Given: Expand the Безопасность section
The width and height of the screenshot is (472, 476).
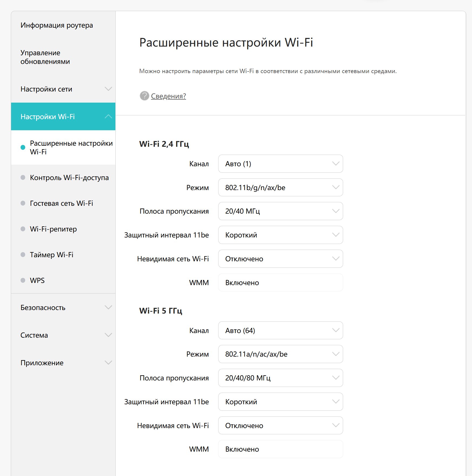Looking at the screenshot, I should [x=63, y=307].
